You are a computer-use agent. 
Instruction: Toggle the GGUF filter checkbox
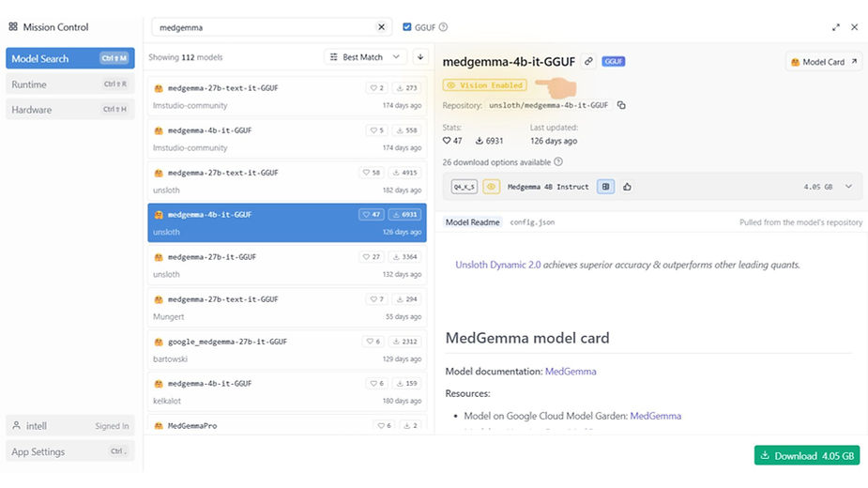(x=407, y=26)
